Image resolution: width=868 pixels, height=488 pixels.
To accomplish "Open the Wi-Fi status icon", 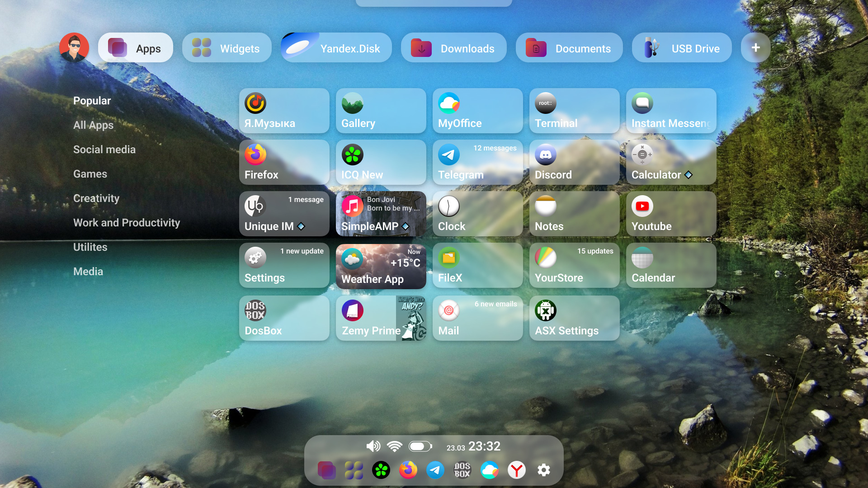I will (x=395, y=446).
